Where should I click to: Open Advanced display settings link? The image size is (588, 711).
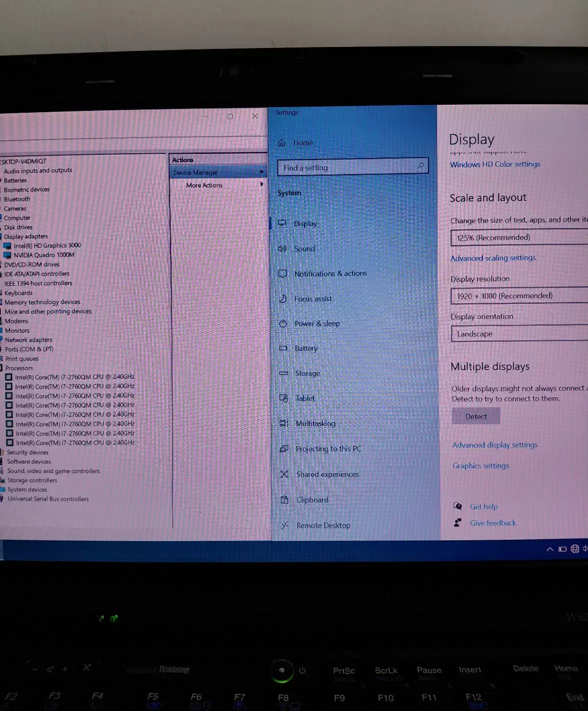pyautogui.click(x=495, y=445)
